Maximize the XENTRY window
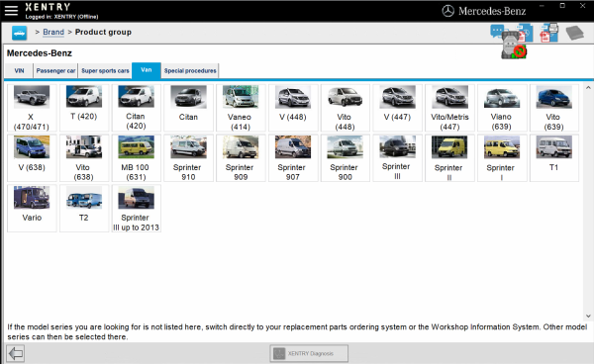594x364 pixels. tap(562, 6)
